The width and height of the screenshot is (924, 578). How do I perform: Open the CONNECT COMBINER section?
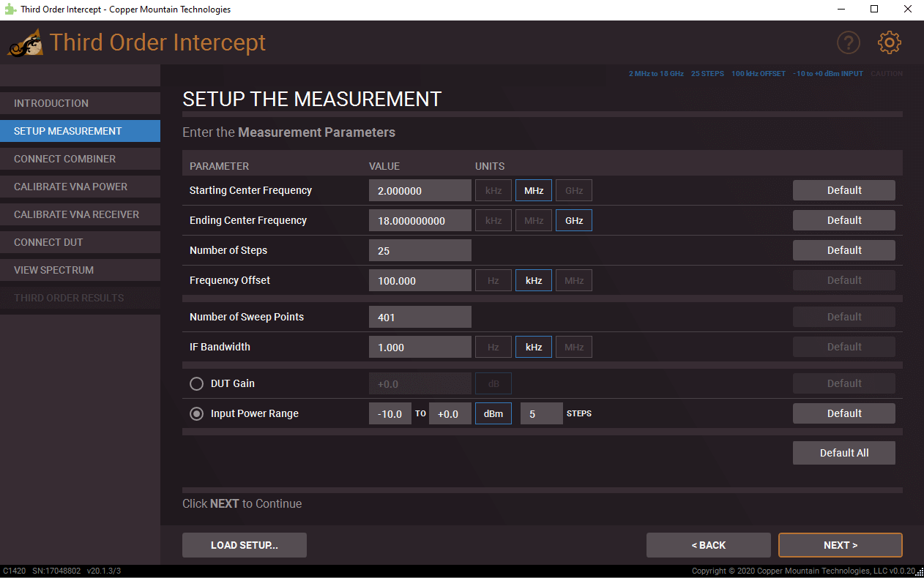pyautogui.click(x=81, y=159)
